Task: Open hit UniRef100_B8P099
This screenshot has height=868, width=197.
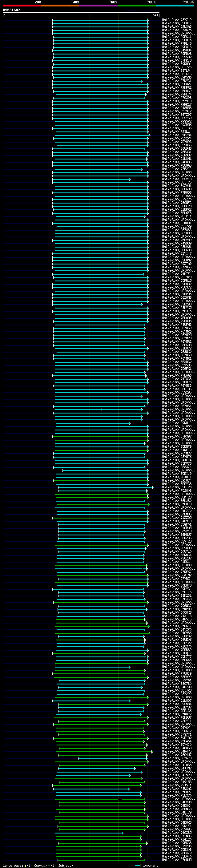Action: pos(177,677)
